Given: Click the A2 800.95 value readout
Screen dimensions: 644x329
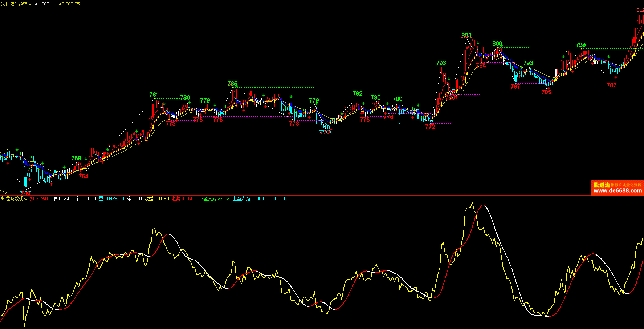Looking at the screenshot, I should pyautogui.click(x=69, y=4).
